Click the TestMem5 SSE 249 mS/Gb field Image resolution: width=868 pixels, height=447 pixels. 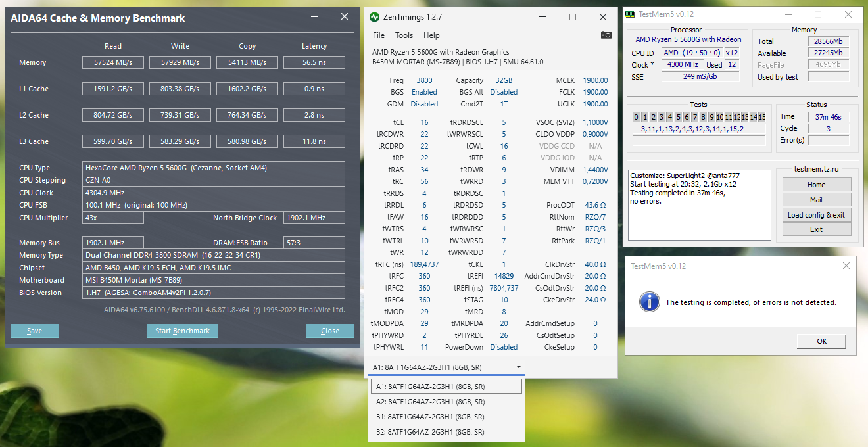tap(700, 76)
